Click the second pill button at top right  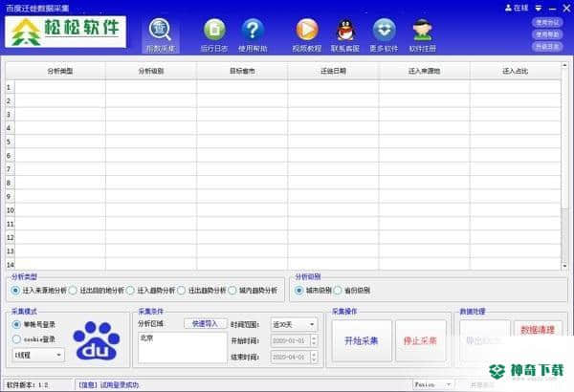pyautogui.click(x=547, y=34)
